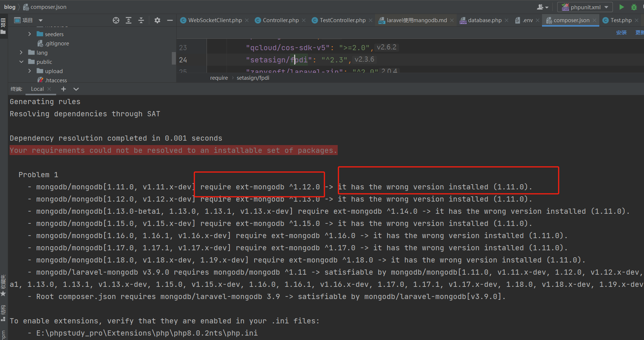Select the .htaccess file in tree
Image resolution: width=644 pixels, height=340 pixels.
tap(52, 80)
